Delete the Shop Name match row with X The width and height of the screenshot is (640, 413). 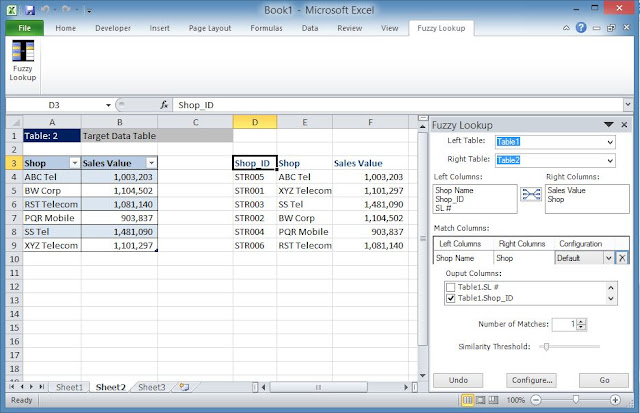click(x=622, y=258)
